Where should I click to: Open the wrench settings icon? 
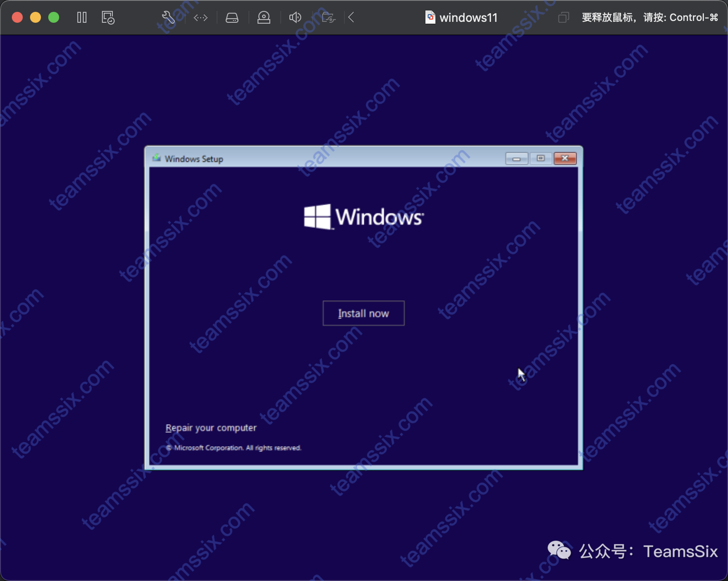click(168, 18)
